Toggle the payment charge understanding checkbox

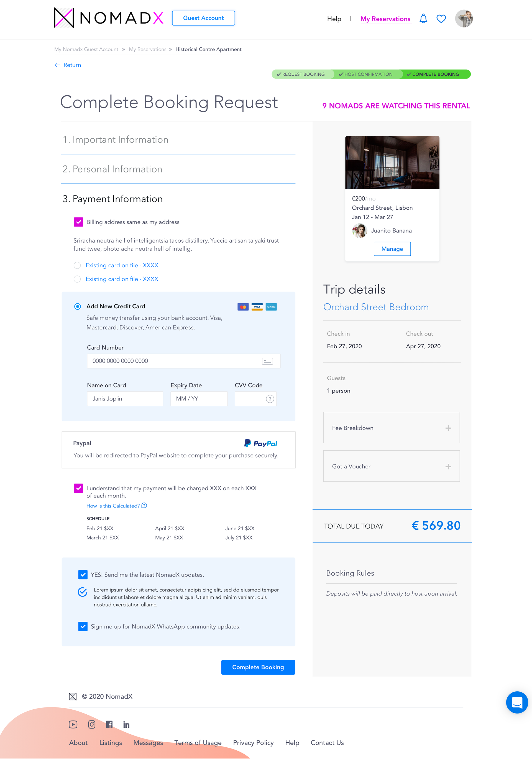point(78,488)
